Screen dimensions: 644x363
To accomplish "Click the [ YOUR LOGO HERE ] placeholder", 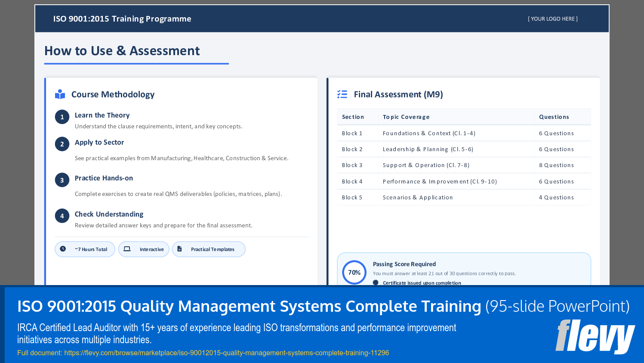I will (552, 19).
